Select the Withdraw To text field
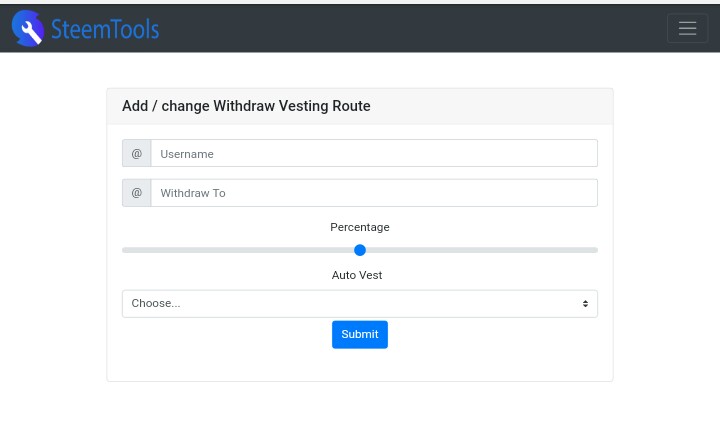The image size is (720, 427). click(x=373, y=193)
